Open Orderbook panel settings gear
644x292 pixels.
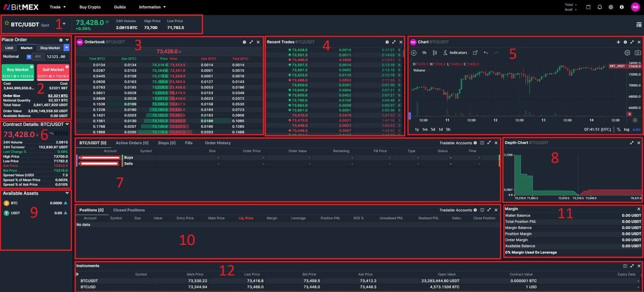[x=244, y=42]
